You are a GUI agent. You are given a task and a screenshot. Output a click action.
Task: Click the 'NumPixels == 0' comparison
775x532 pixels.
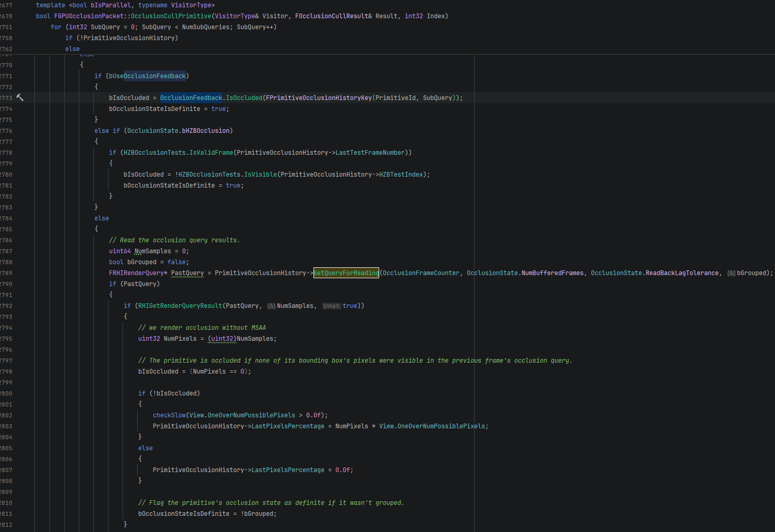pyautogui.click(x=218, y=372)
